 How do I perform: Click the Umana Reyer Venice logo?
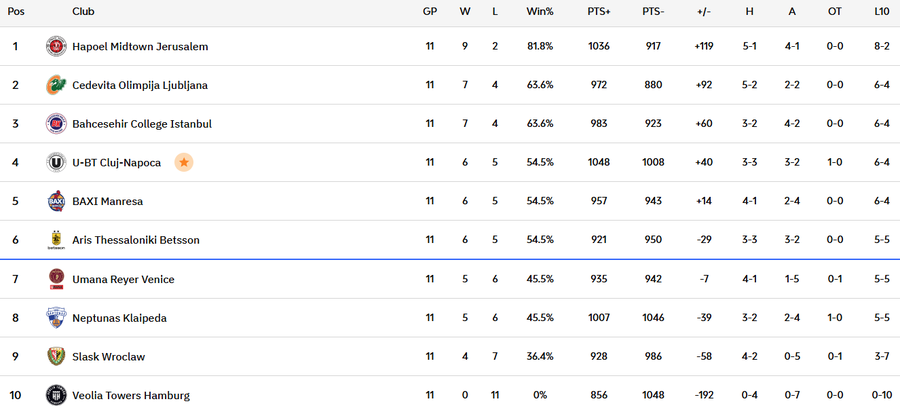coord(57,279)
